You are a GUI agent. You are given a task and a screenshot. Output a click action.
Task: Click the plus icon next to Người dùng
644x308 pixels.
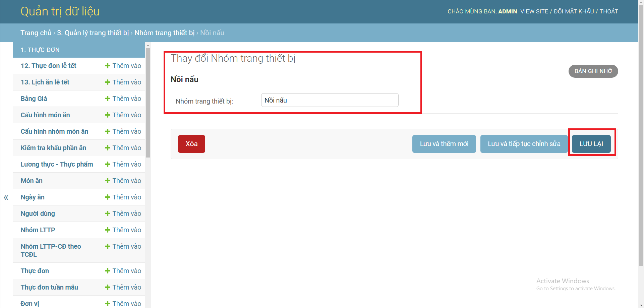point(107,213)
